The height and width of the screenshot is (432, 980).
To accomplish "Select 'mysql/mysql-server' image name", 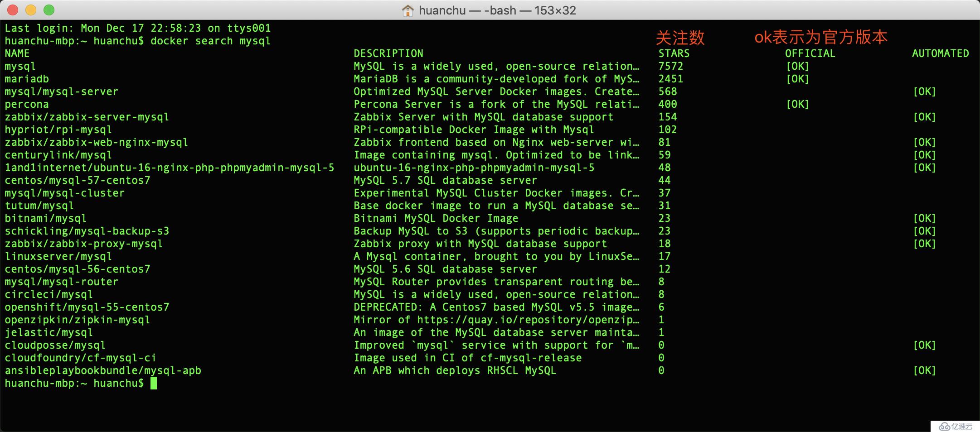I will (62, 91).
